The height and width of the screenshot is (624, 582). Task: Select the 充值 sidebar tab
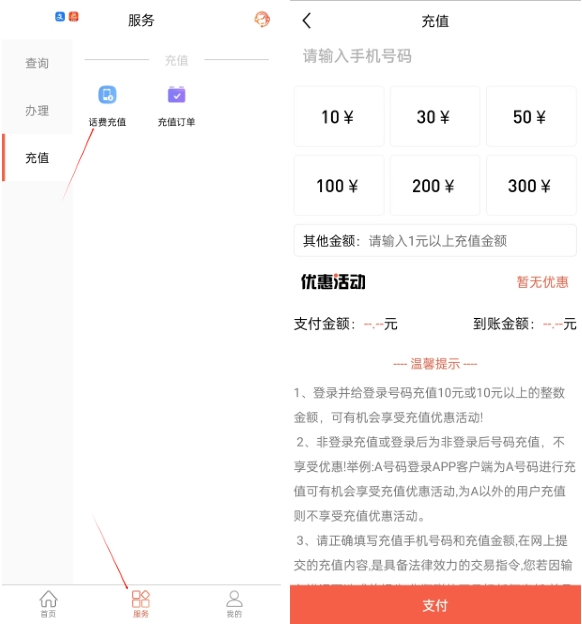37,158
